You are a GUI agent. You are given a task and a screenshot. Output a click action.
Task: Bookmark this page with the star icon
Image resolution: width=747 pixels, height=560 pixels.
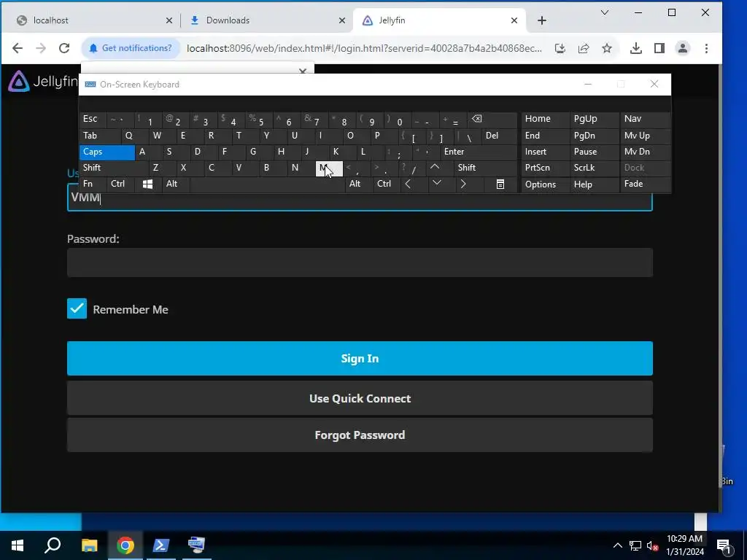(x=606, y=48)
